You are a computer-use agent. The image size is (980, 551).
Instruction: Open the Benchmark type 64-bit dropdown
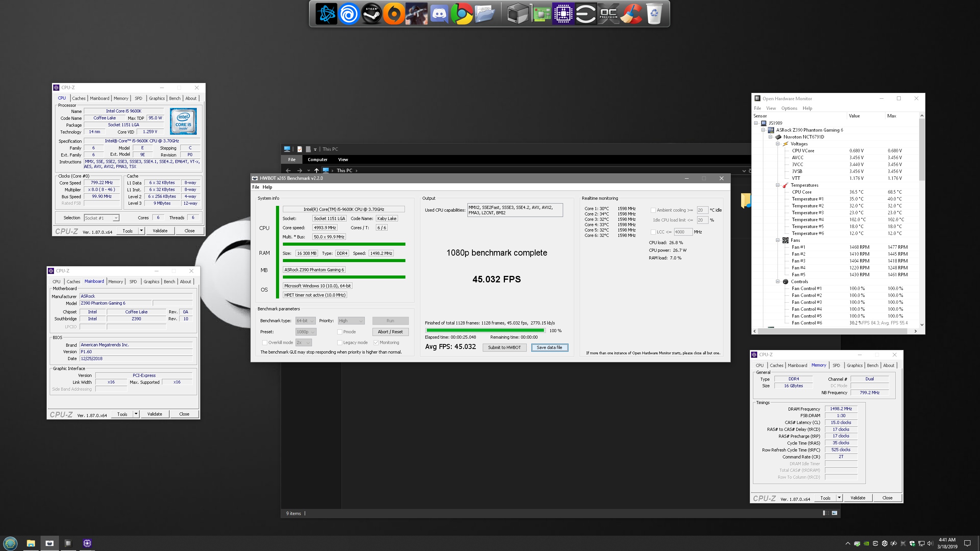coord(305,321)
